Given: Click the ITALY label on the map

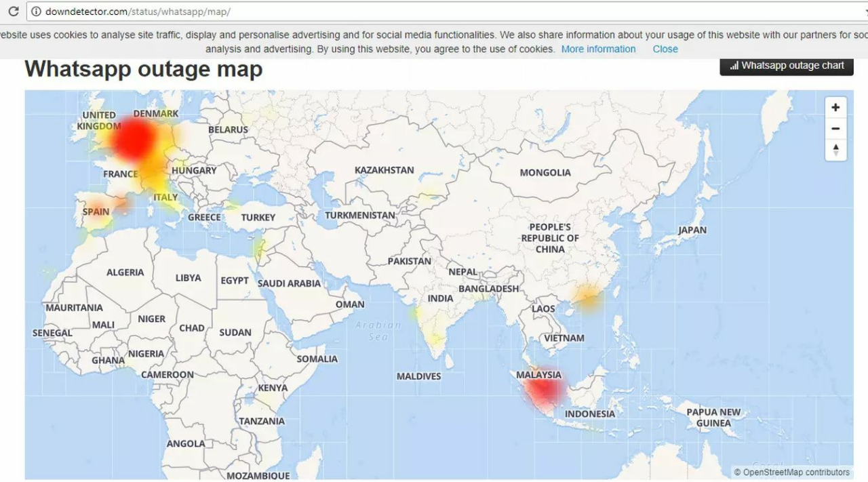Looking at the screenshot, I should pyautogui.click(x=165, y=197).
